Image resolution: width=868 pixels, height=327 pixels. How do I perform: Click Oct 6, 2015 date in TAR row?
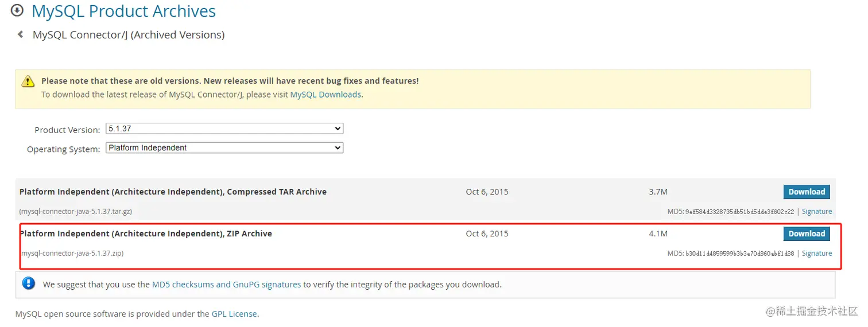point(487,192)
